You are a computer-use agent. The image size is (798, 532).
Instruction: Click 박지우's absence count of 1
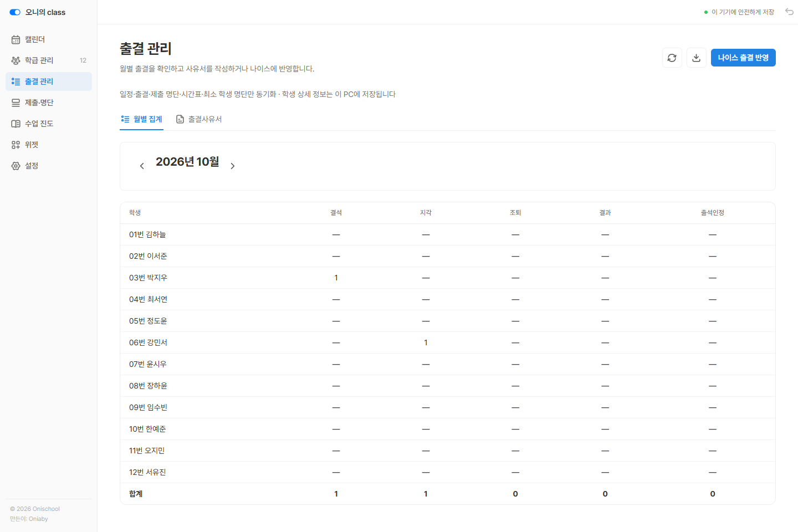click(x=336, y=278)
